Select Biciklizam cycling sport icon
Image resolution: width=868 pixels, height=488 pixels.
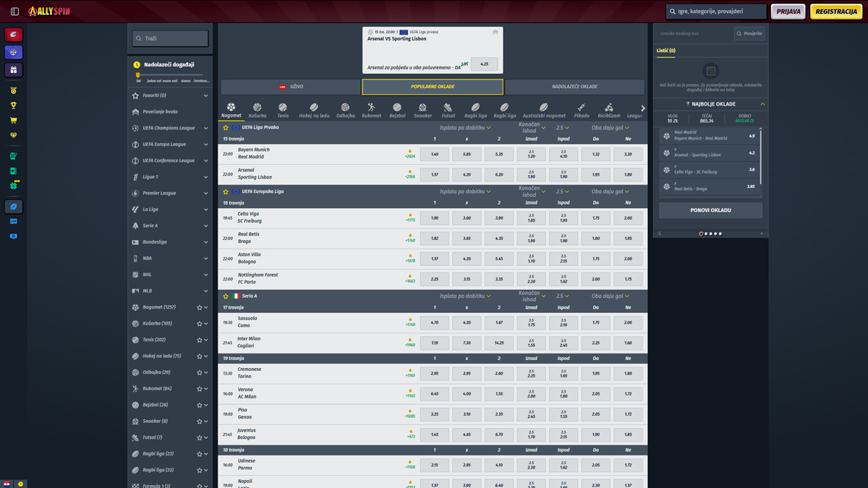click(609, 111)
